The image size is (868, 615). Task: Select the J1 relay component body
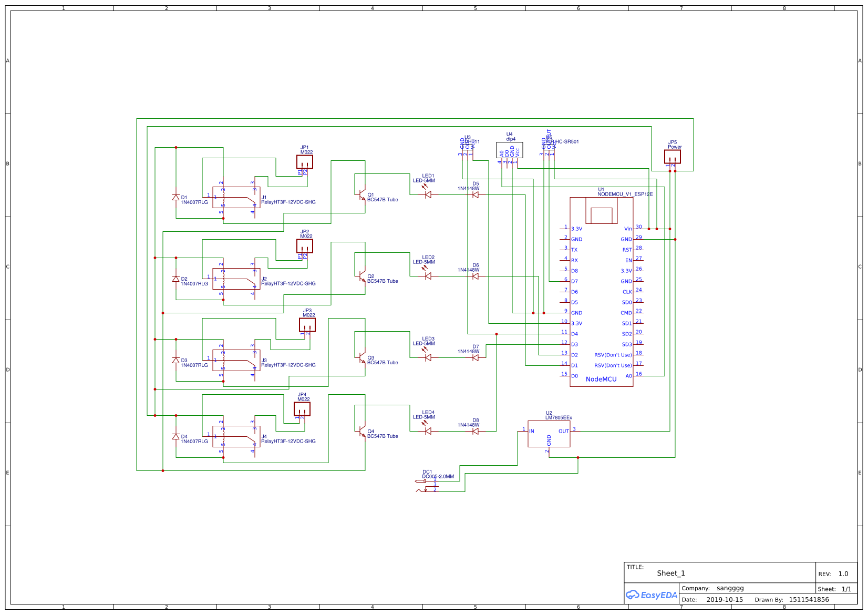[236, 197]
